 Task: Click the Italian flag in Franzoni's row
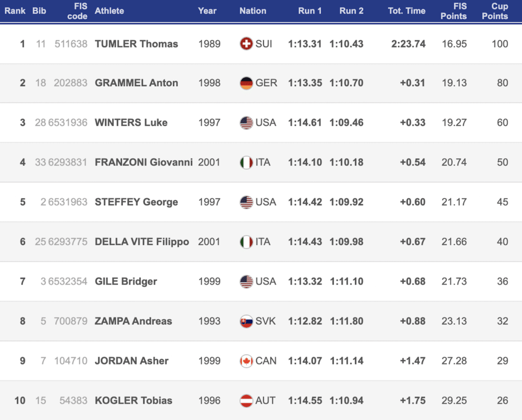pyautogui.click(x=246, y=163)
